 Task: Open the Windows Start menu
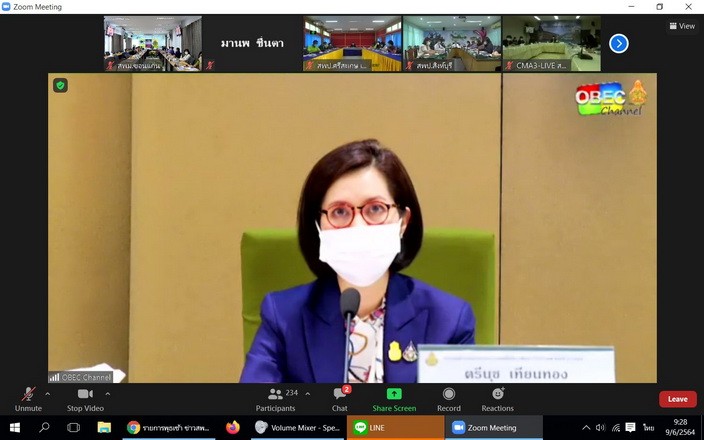coord(14,428)
